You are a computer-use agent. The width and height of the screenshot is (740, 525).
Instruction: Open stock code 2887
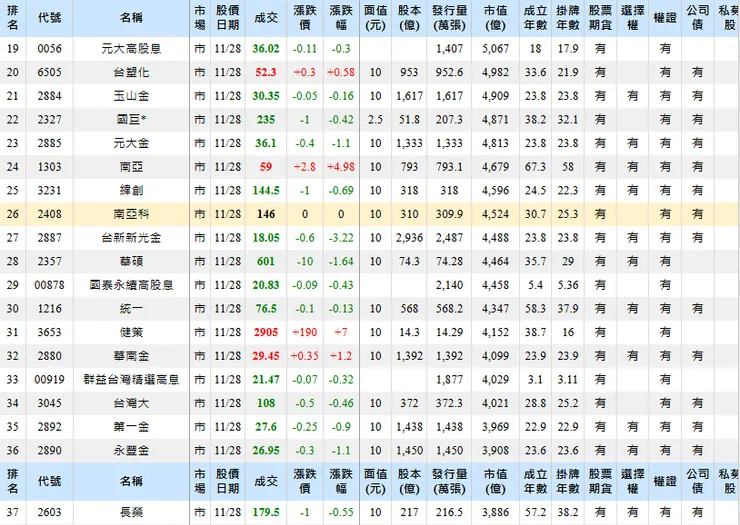[50, 237]
